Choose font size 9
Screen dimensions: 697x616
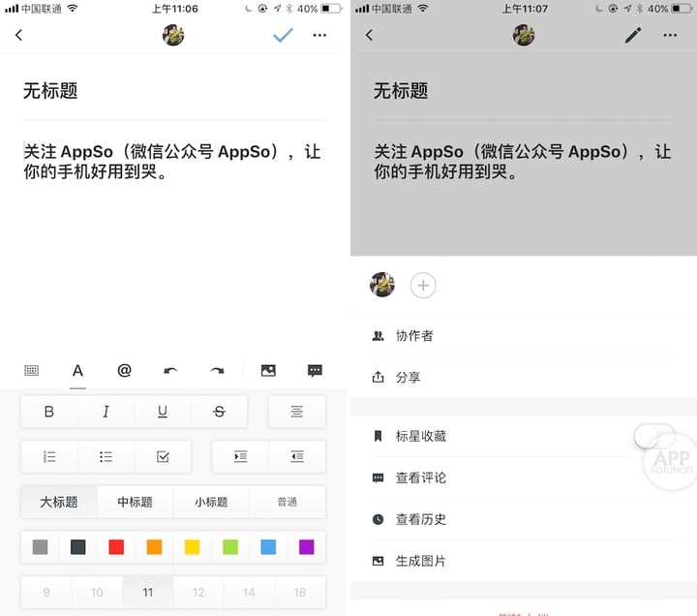pos(46,593)
